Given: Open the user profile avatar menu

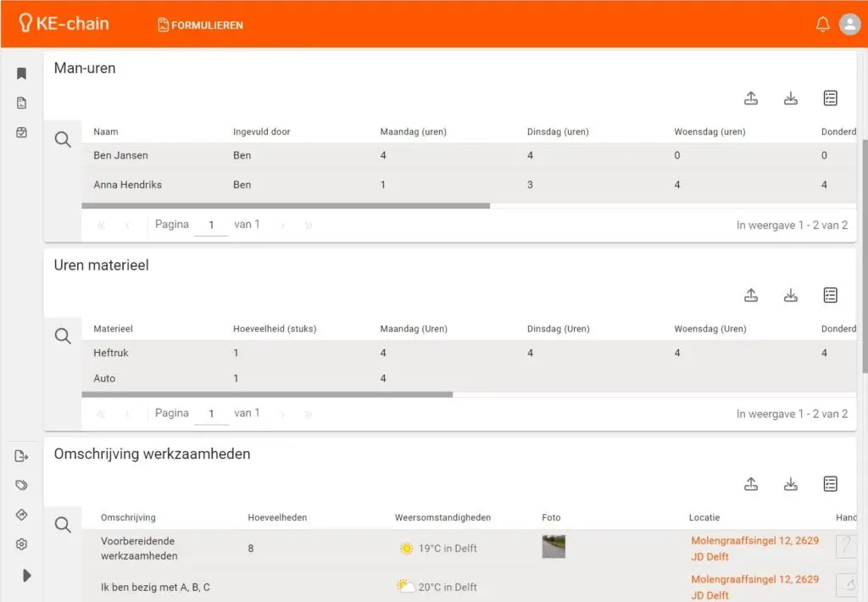Looking at the screenshot, I should [849, 25].
